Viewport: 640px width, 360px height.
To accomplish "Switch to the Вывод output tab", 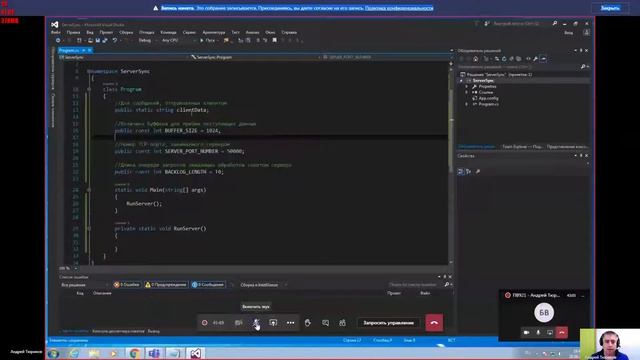I will [x=154, y=331].
